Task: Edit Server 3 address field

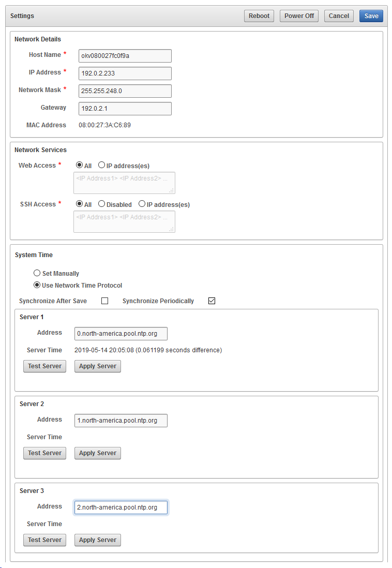Action: pyautogui.click(x=121, y=507)
